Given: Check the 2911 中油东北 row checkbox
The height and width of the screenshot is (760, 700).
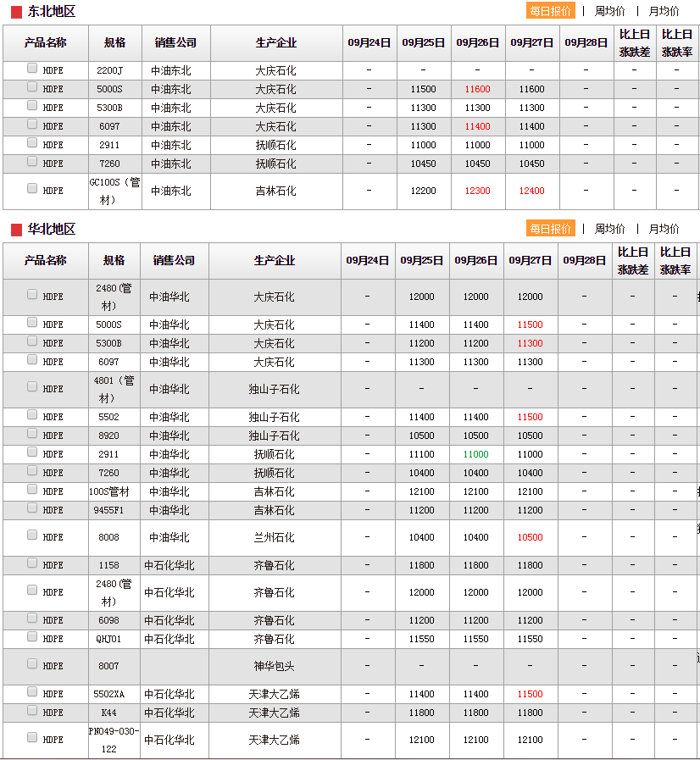Looking at the screenshot, I should pos(32,142).
